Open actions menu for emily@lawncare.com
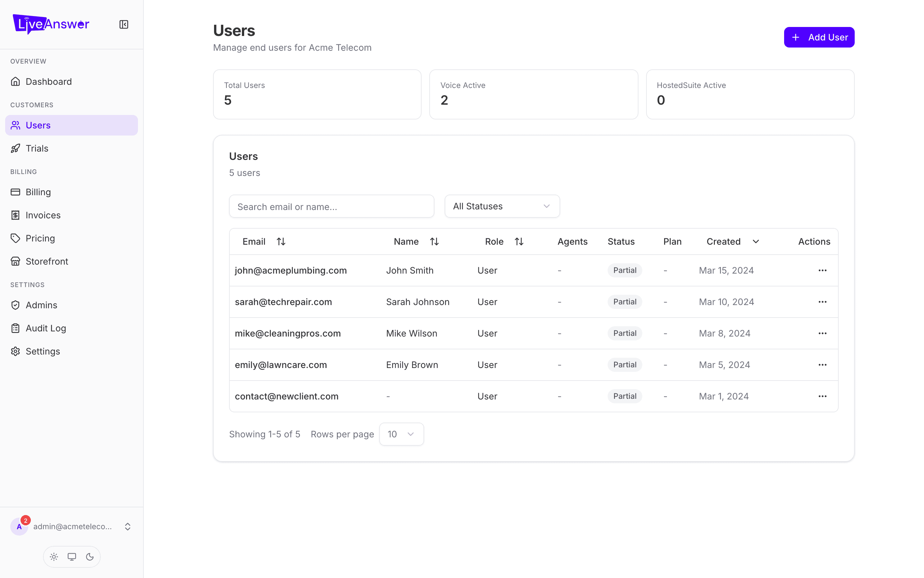The image size is (924, 578). coord(822,365)
